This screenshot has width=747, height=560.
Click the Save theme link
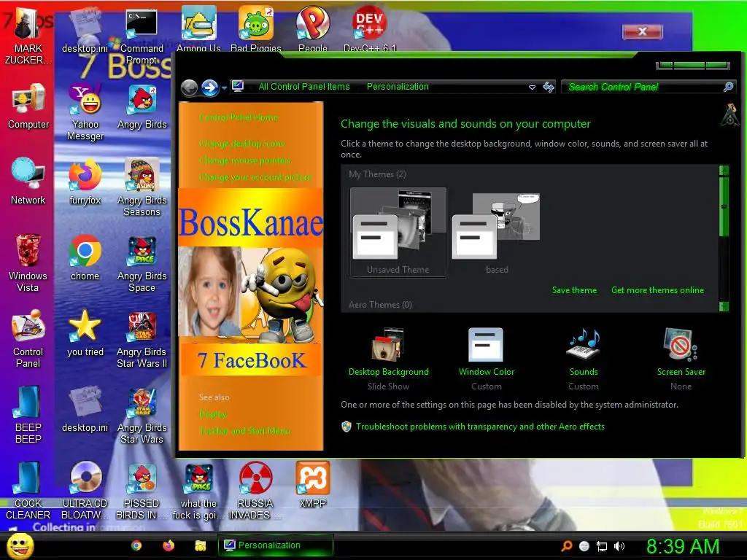click(x=574, y=290)
